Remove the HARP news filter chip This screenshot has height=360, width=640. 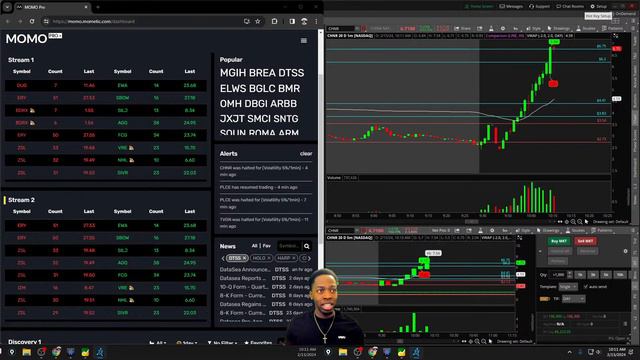tap(293, 258)
